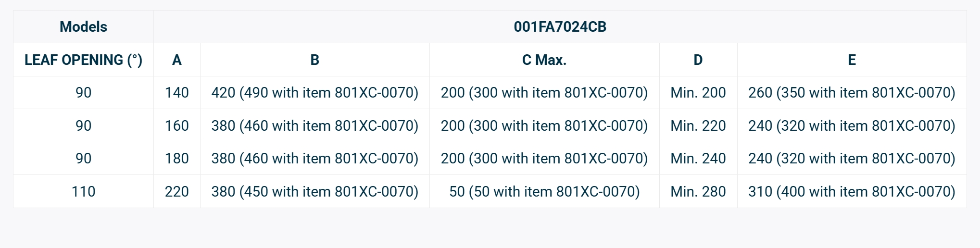Click the D column header
The width and height of the screenshot is (980, 248).
click(698, 60)
